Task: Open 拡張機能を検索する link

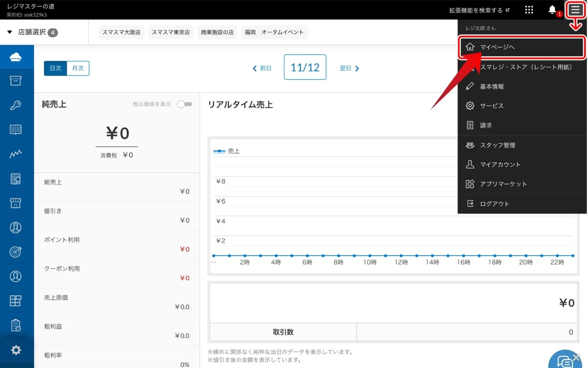Action: click(x=479, y=10)
